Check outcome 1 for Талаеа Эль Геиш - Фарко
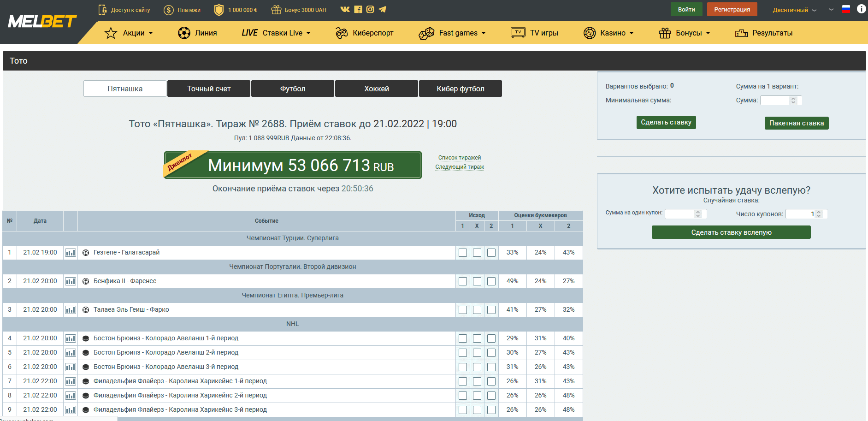 (x=463, y=310)
